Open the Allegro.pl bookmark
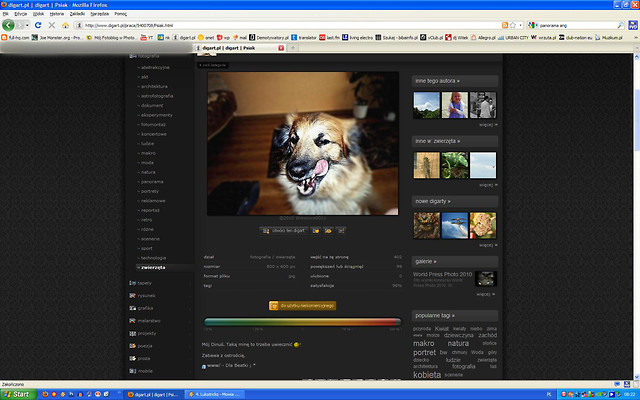Image resolution: width=640 pixels, height=400 pixels. coord(483,38)
